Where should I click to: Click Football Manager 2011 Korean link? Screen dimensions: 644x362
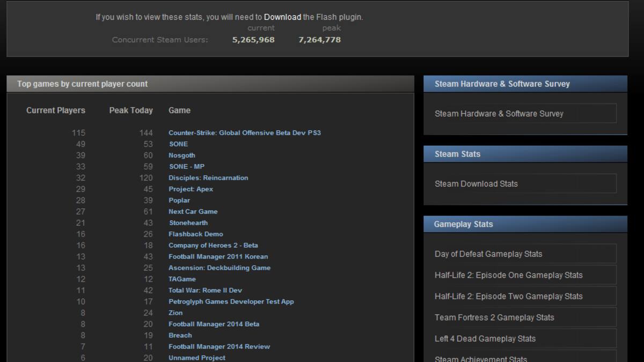[218, 256]
